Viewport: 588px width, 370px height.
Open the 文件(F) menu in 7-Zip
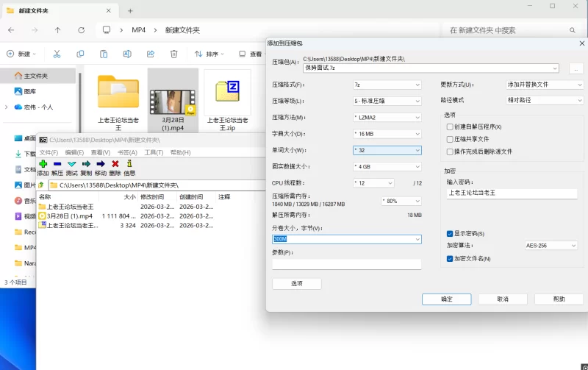pyautogui.click(x=49, y=152)
